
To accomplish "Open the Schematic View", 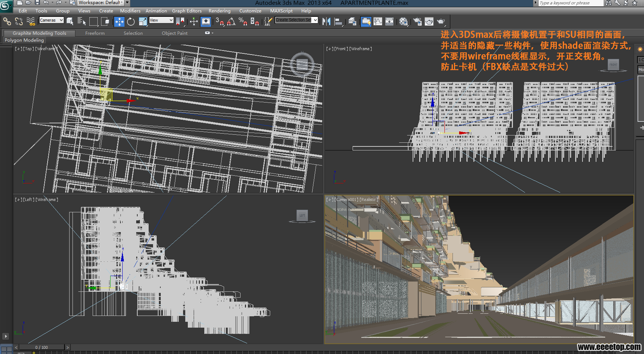I will [390, 22].
